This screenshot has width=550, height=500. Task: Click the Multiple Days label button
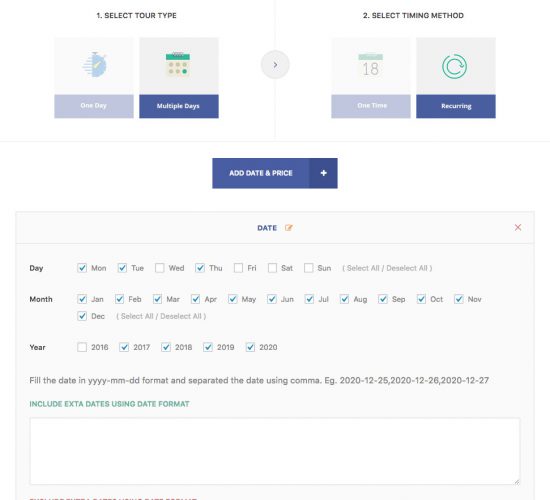point(179,106)
